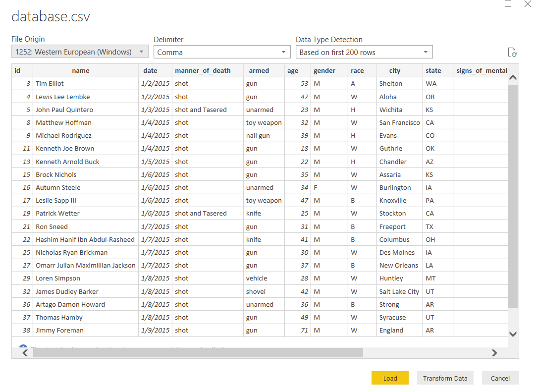Select the id column header

tap(22, 71)
